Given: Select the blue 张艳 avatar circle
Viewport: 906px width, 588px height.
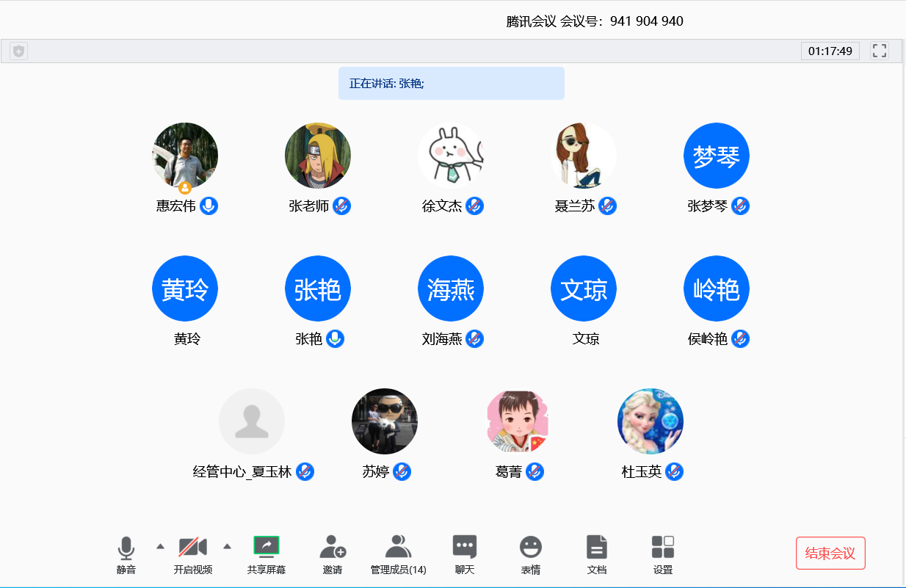Looking at the screenshot, I should 318,288.
